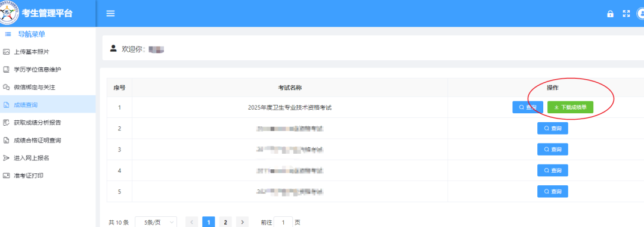Click the 考试名称 column header
This screenshot has height=227, width=644.
(x=290, y=88)
